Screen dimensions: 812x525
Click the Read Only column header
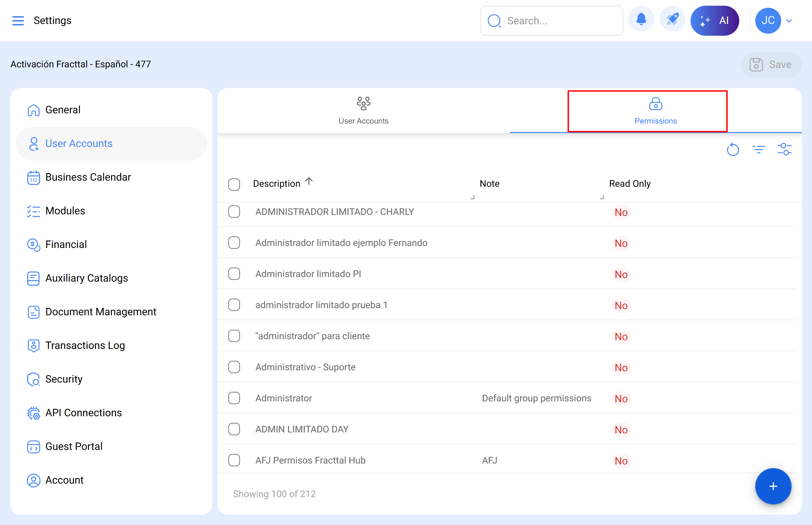tap(629, 184)
